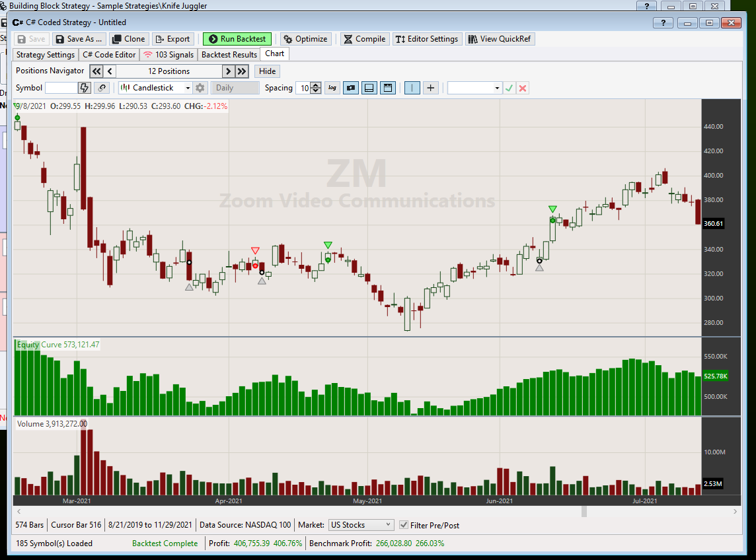Viewport: 756px width, 560px height.
Task: Run the backtest
Action: click(x=237, y=39)
